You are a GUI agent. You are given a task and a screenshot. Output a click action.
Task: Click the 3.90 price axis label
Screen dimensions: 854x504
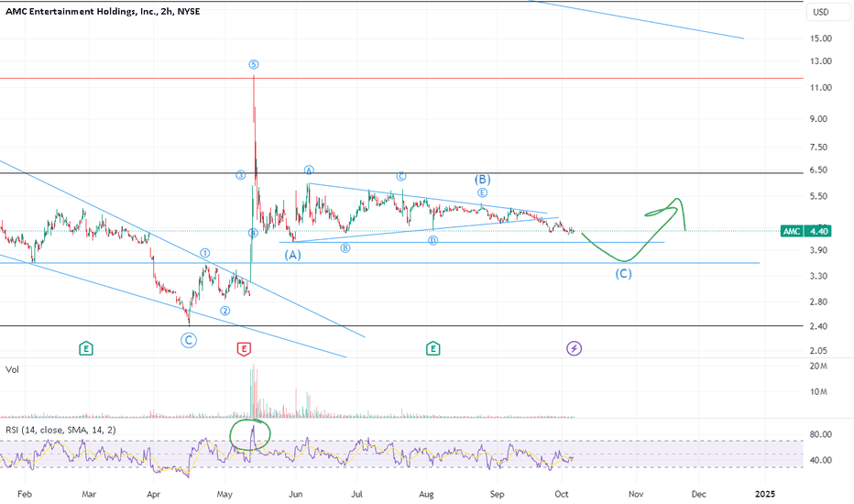click(x=818, y=250)
